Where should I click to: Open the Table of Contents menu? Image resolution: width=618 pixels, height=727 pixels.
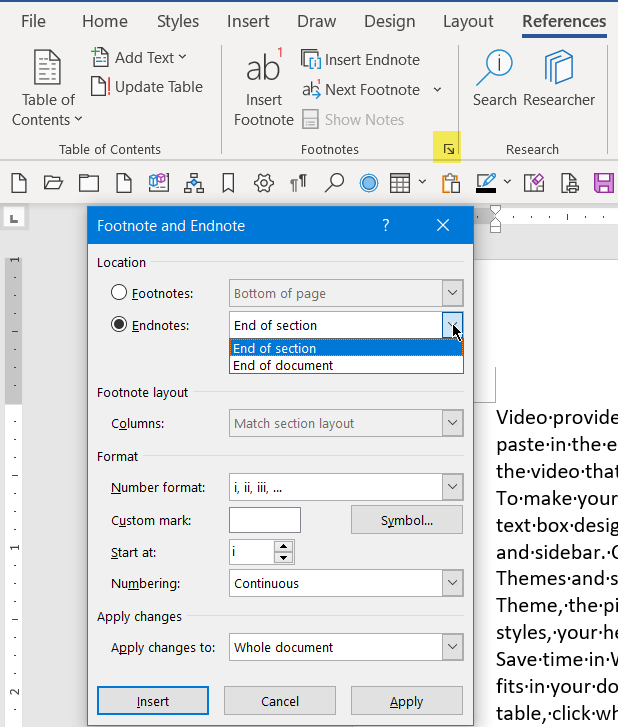47,88
